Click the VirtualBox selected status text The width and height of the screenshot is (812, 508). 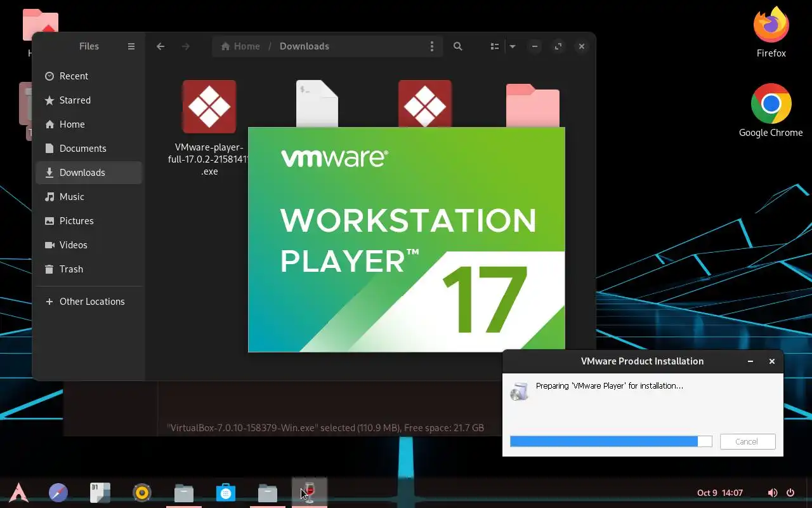[325, 428]
